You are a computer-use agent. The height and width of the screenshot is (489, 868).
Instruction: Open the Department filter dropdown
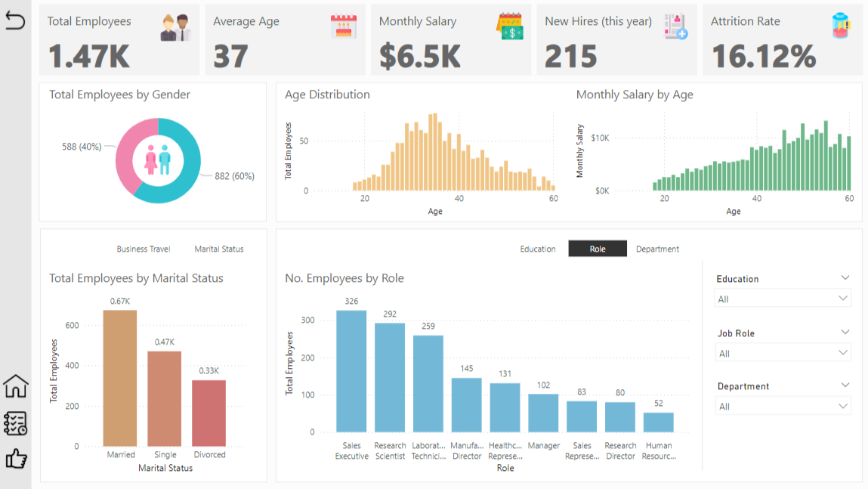click(783, 407)
